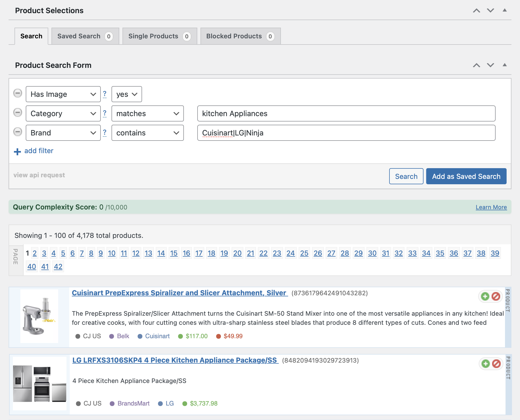The width and height of the screenshot is (520, 420).
Task: Click the Belk merchant label
Action: 123,336
